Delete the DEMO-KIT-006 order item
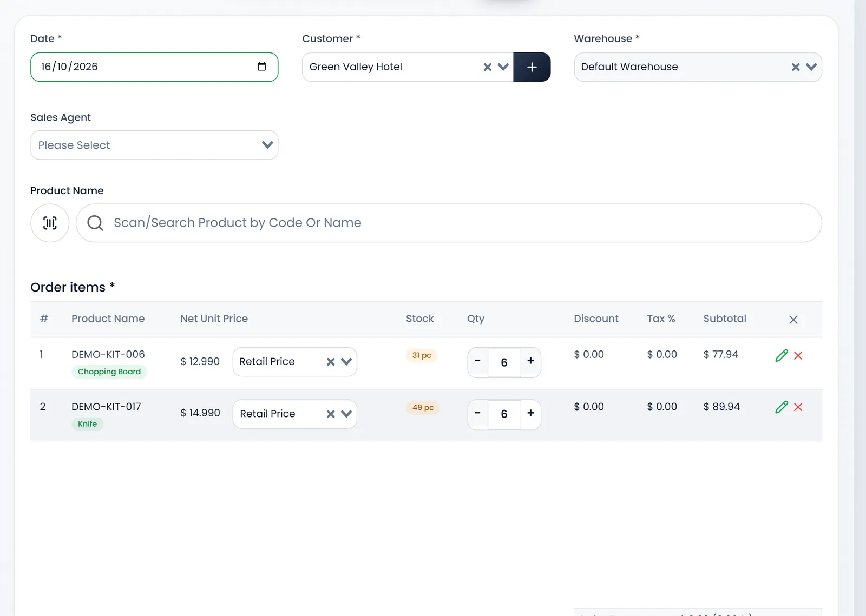The height and width of the screenshot is (616, 866). pyautogui.click(x=798, y=355)
